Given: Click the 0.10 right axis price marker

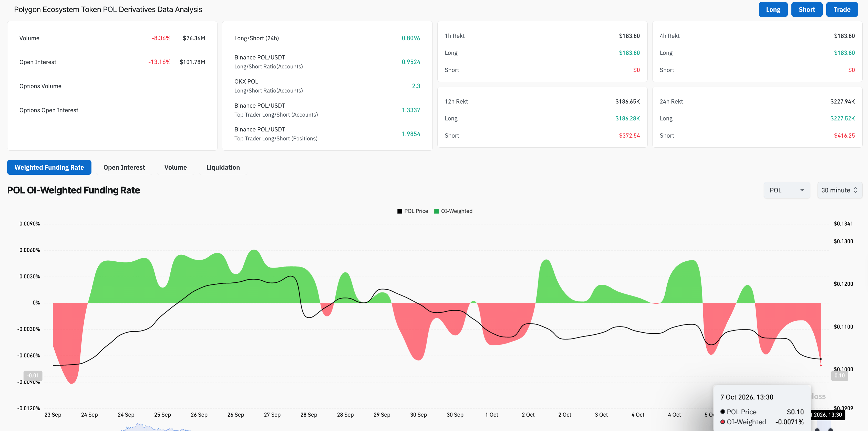Looking at the screenshot, I should coord(839,375).
